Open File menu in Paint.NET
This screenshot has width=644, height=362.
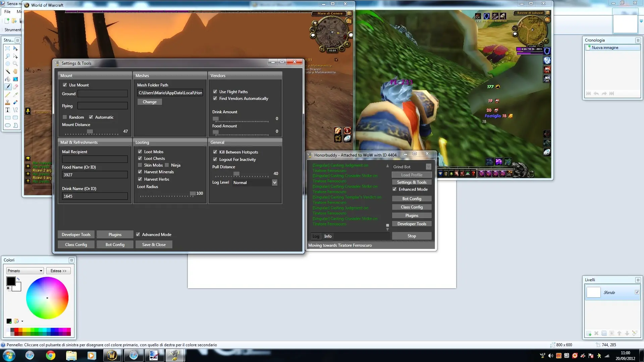click(x=7, y=11)
